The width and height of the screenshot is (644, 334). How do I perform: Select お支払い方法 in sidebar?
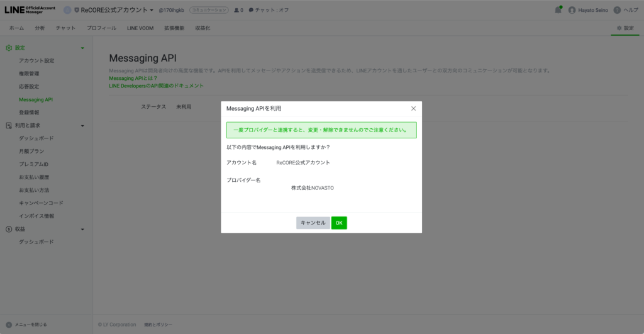[34, 190]
